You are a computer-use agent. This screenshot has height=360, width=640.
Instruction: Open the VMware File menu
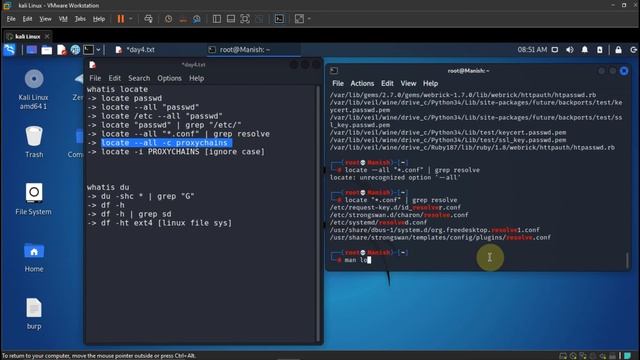(11, 19)
